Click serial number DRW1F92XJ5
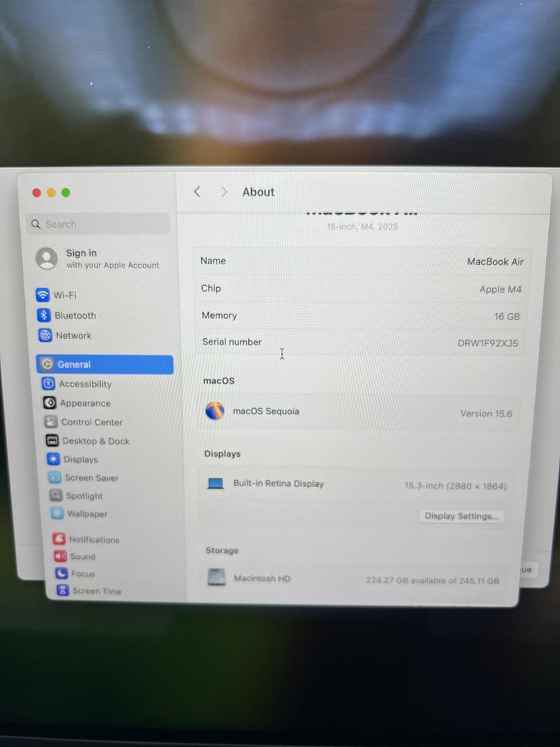This screenshot has width=560, height=747. point(487,343)
